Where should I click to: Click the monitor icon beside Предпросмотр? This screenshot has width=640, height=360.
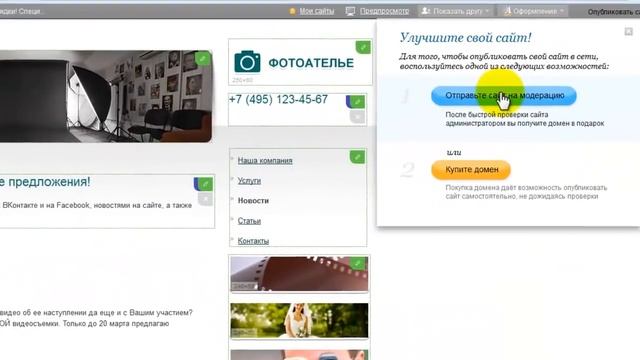(x=350, y=11)
